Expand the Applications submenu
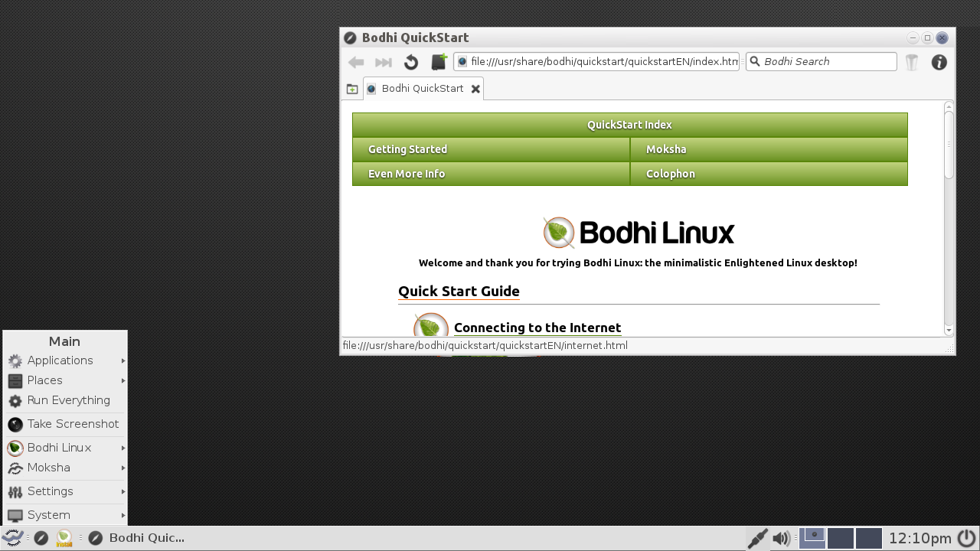 65,360
